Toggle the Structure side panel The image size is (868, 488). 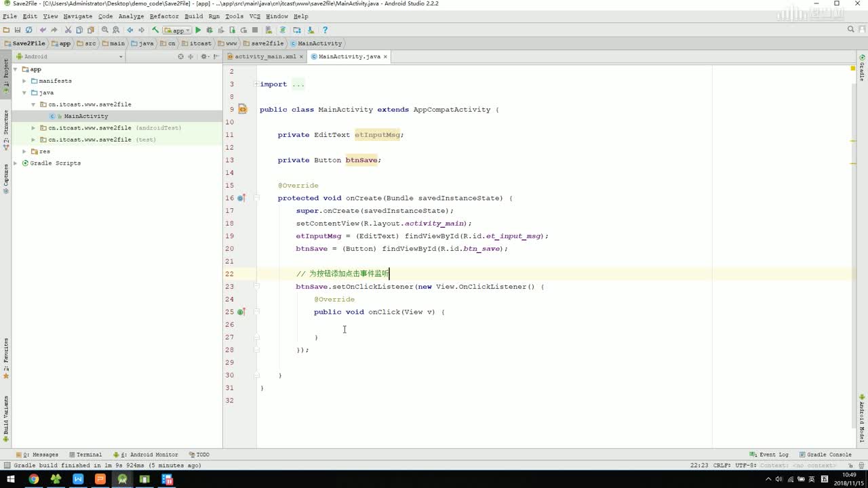[6, 130]
